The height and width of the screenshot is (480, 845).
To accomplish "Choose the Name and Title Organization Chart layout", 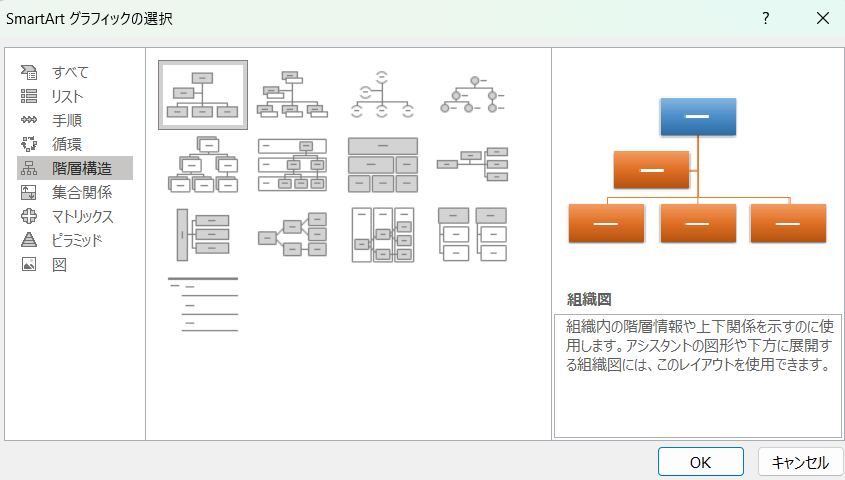I will [x=292, y=95].
